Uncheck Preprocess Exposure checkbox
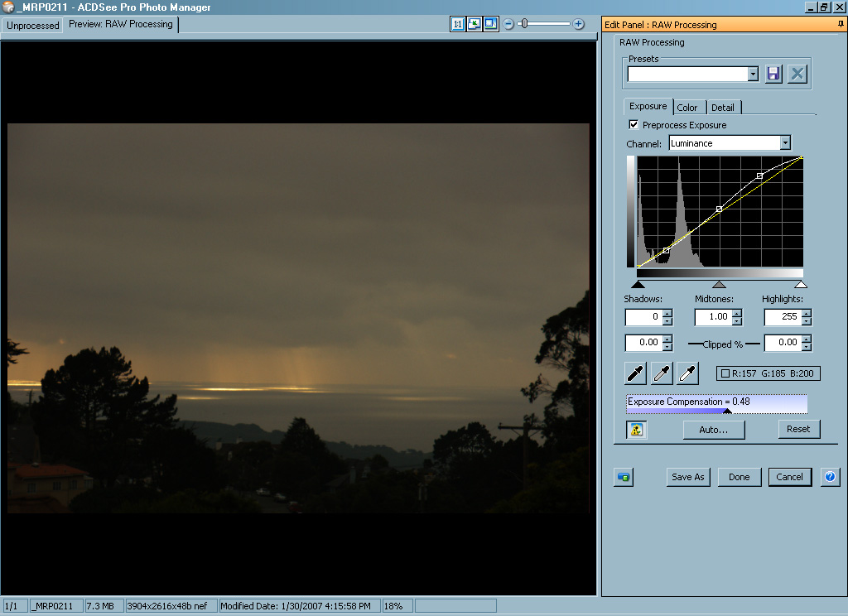 (x=634, y=125)
